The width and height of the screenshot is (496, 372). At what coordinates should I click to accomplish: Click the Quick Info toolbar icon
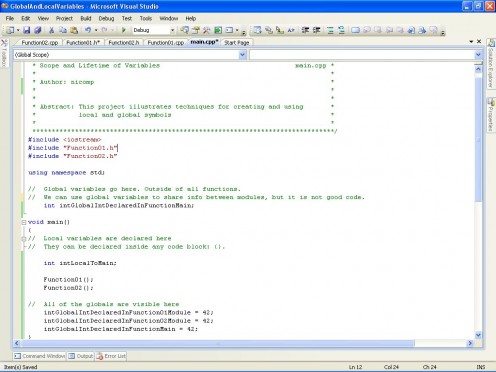[280, 30]
